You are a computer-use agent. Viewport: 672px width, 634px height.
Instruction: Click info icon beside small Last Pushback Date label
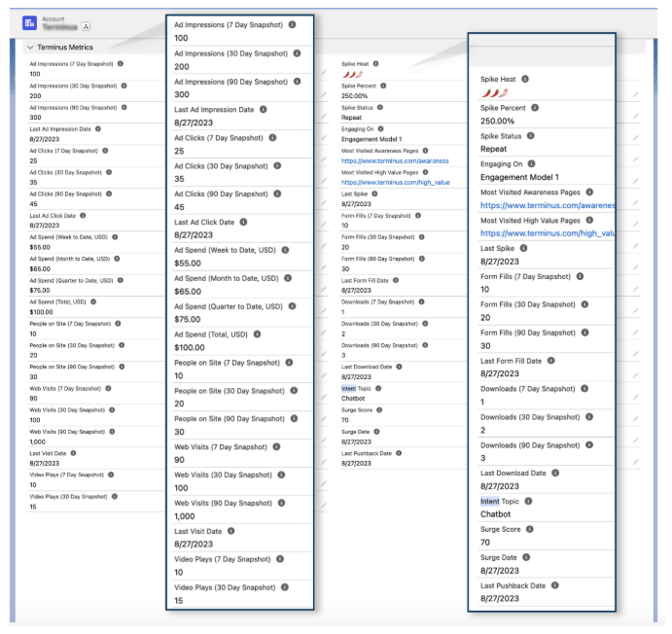pyautogui.click(x=399, y=453)
